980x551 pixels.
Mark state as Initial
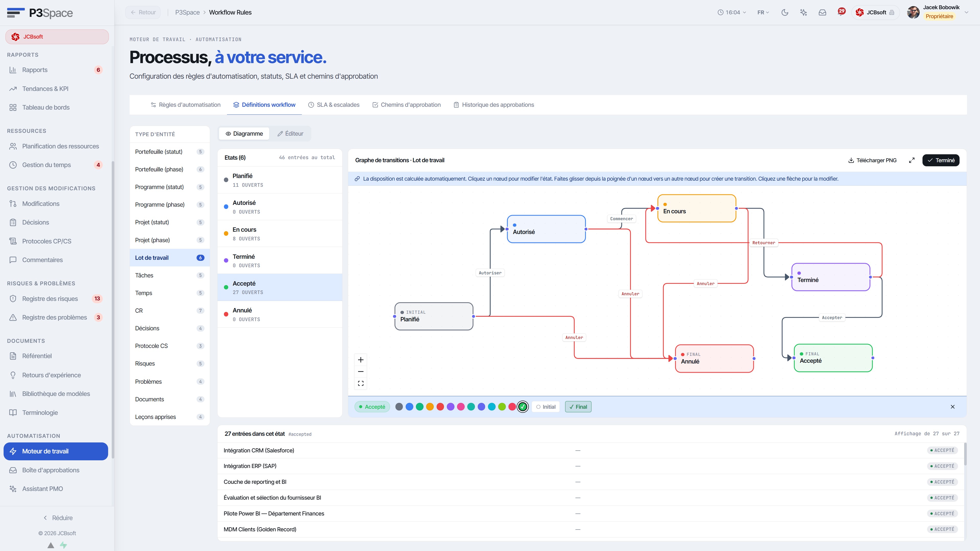[545, 406]
